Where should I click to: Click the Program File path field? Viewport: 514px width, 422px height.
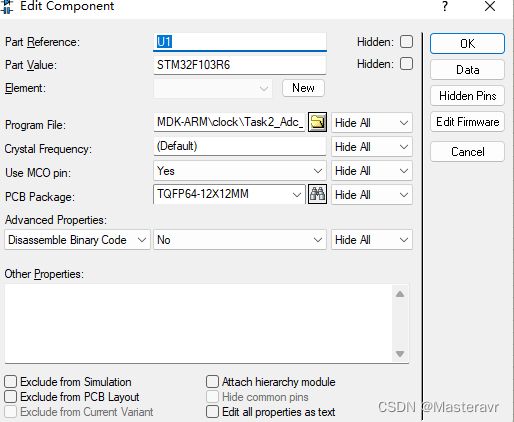230,122
